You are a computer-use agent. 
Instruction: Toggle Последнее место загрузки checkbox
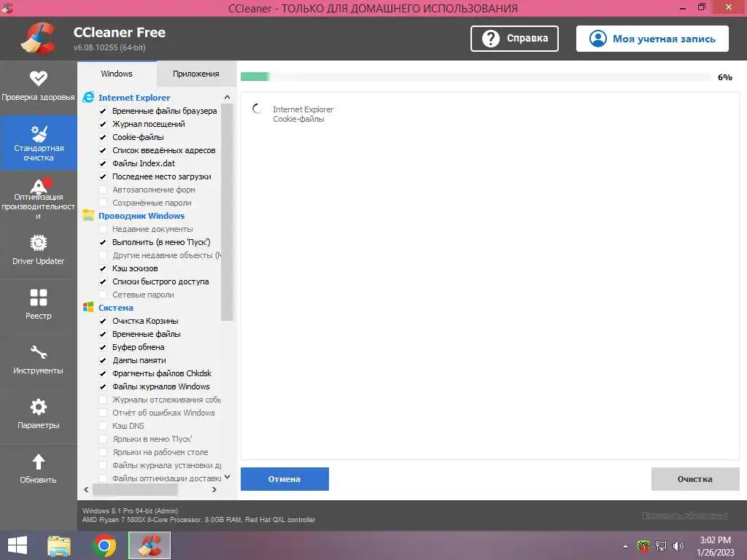[x=103, y=176]
